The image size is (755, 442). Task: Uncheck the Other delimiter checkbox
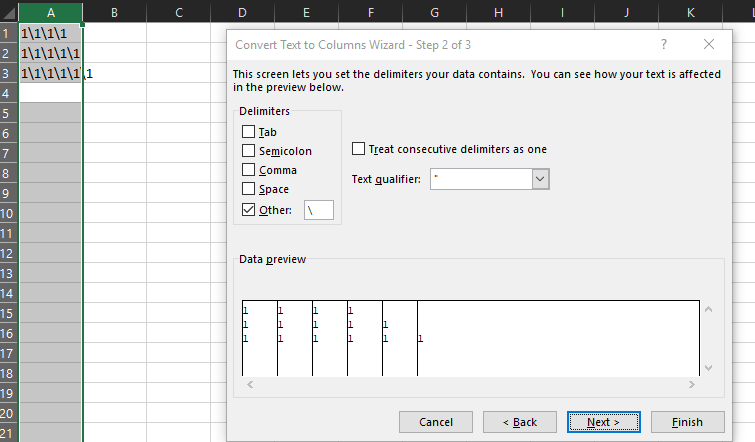(x=249, y=210)
